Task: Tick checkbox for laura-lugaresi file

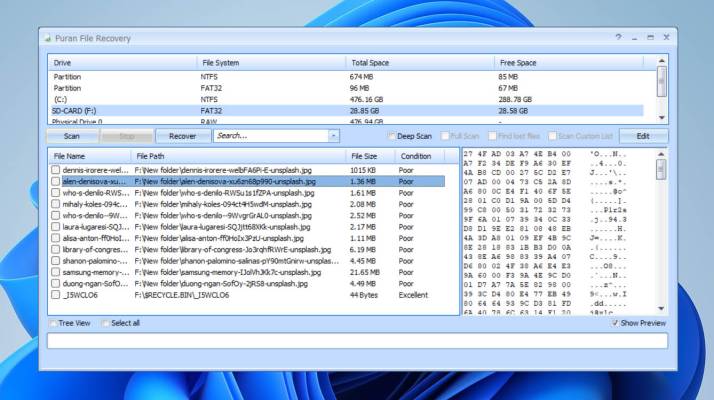Action: (56, 227)
